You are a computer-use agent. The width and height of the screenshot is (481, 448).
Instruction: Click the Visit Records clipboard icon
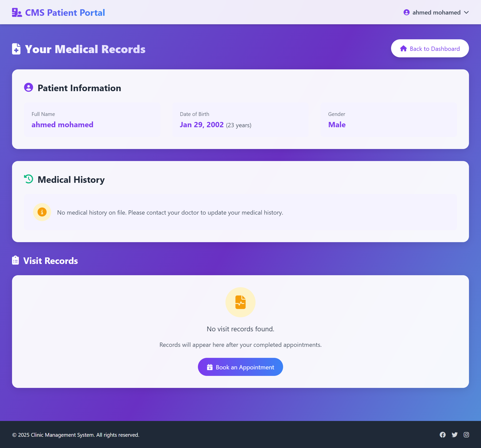[x=16, y=260]
